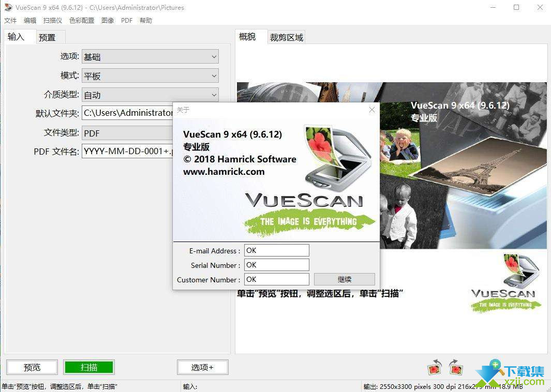Open the 色彩配置 menu
Viewport: 551px width, 392px height.
[x=82, y=20]
